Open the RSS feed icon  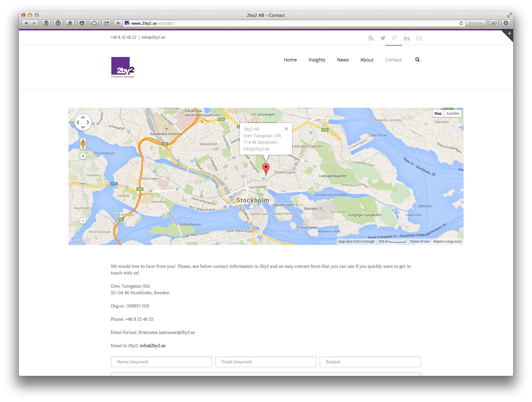coord(371,38)
